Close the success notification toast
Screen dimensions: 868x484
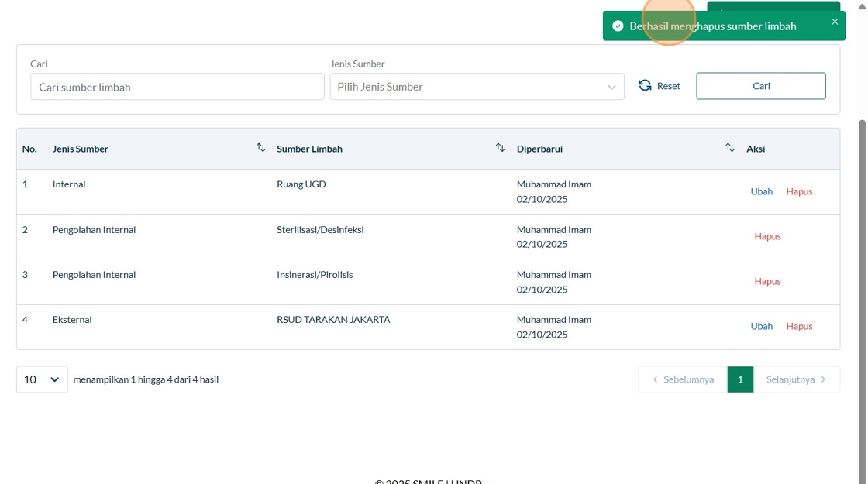(835, 22)
